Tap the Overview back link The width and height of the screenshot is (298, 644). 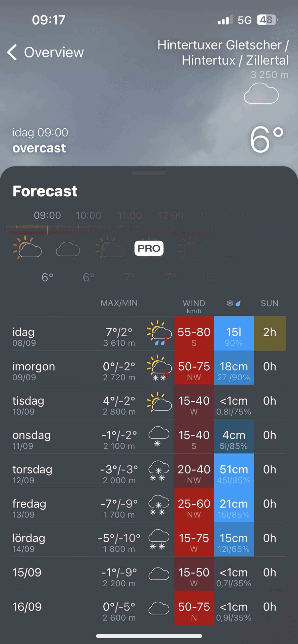point(54,52)
